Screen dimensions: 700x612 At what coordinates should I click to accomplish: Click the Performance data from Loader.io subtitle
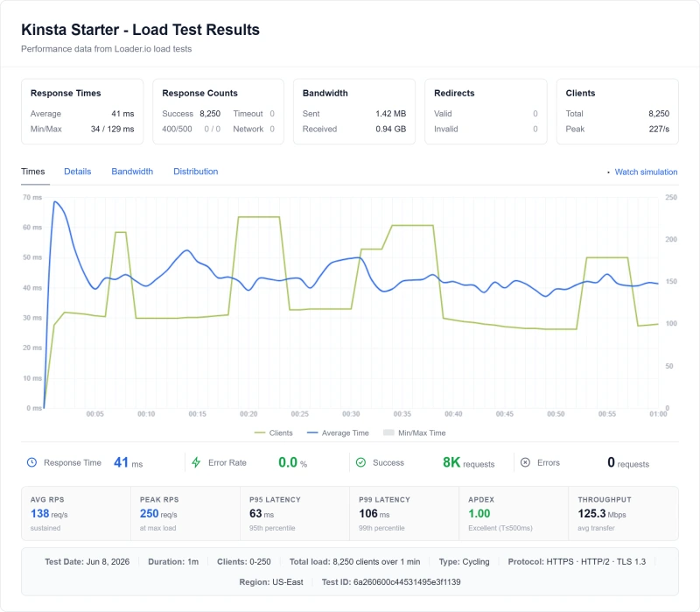pyautogui.click(x=106, y=49)
